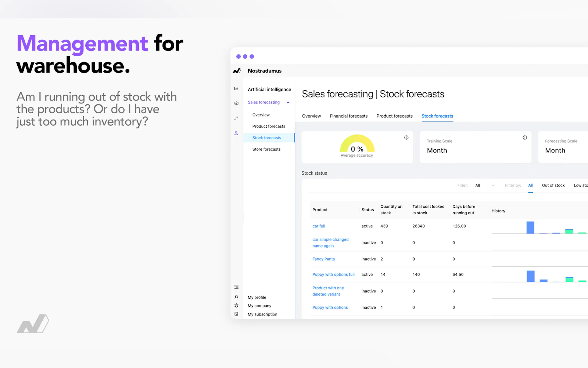This screenshot has width=588, height=368.
Task: Click info icon on Training Scale card
Action: pyautogui.click(x=525, y=137)
